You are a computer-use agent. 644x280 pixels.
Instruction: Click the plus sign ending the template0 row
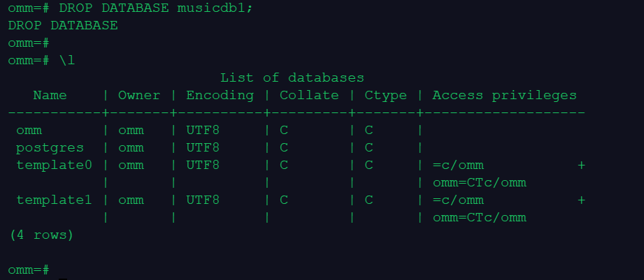581,165
